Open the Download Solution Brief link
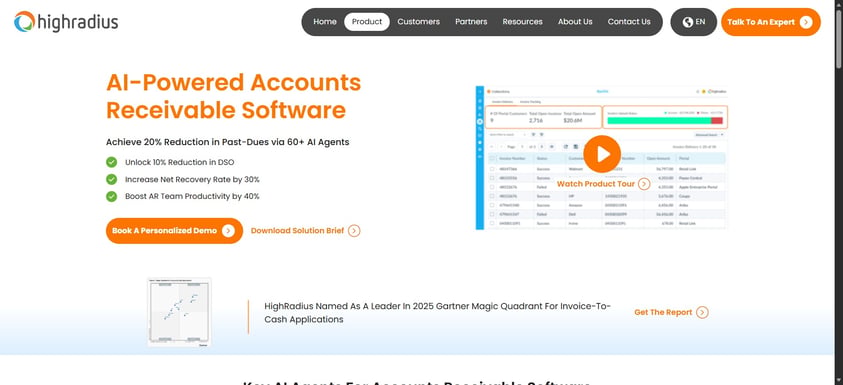 point(305,231)
